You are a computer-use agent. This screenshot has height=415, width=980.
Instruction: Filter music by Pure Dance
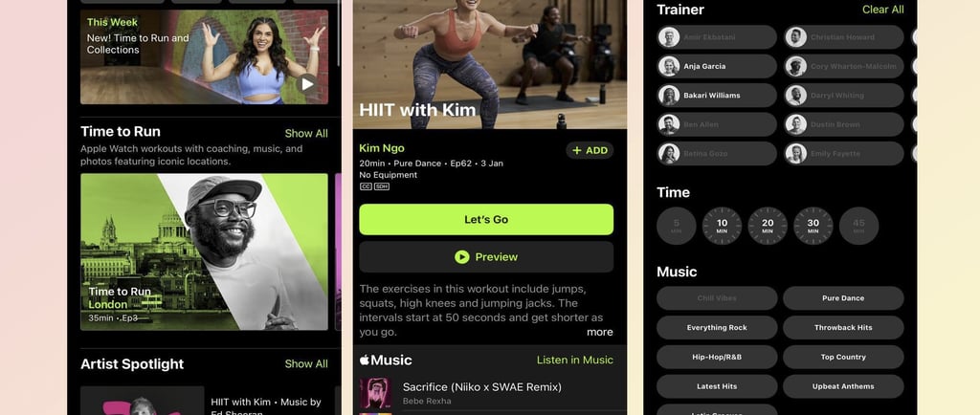843,298
